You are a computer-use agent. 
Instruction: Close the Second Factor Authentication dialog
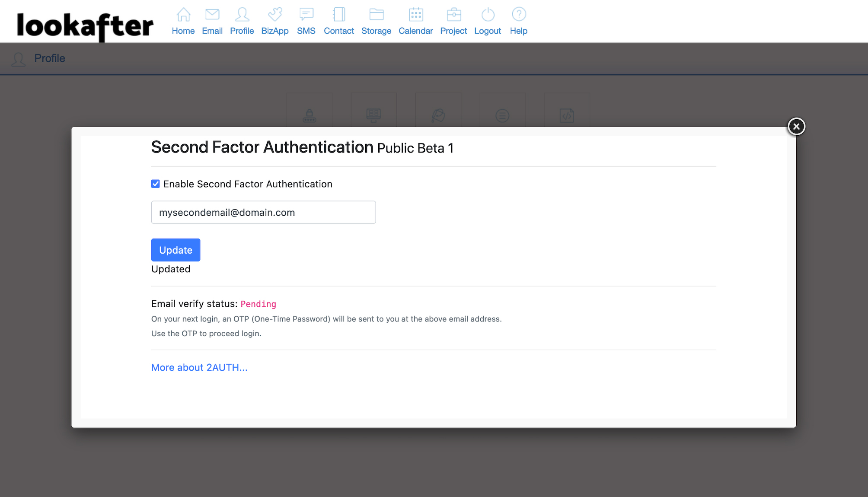point(796,127)
